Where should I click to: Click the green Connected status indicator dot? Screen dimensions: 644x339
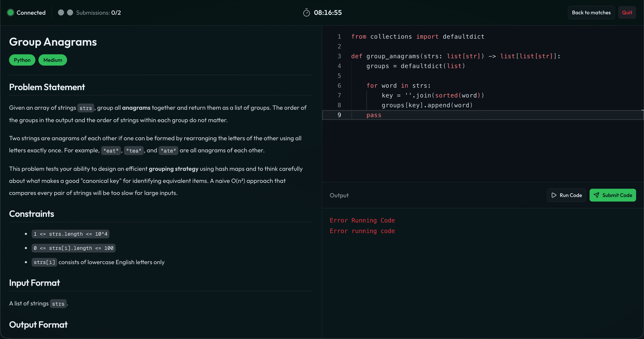11,12
